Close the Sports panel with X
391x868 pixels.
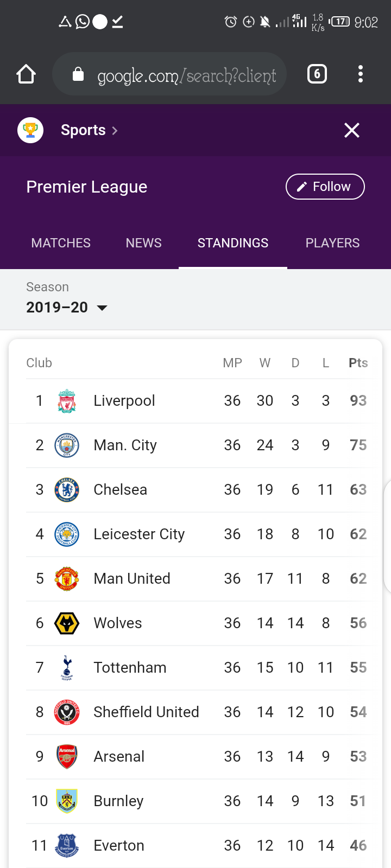(x=352, y=130)
